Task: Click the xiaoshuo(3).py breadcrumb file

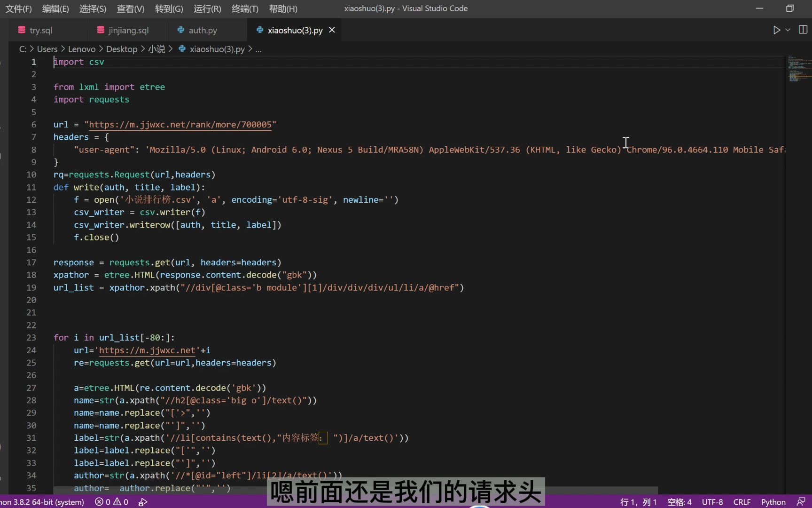Action: pos(217,49)
